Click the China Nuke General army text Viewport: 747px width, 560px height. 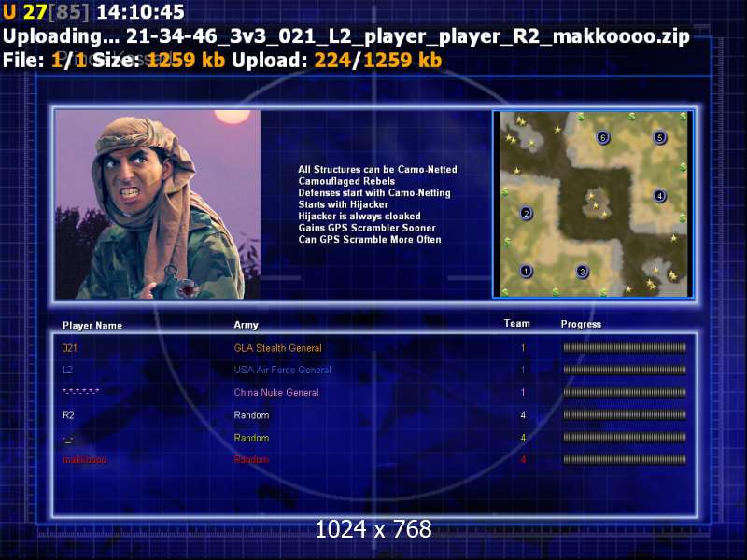(x=276, y=393)
